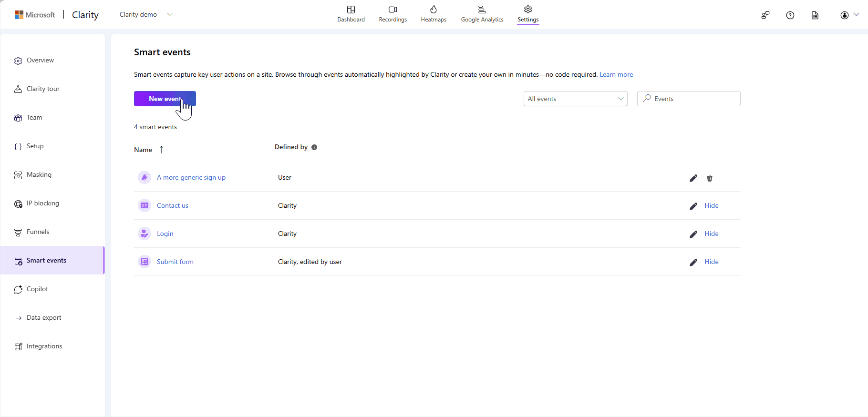Image resolution: width=868 pixels, height=417 pixels.
Task: Open the Login event
Action: [x=165, y=234]
